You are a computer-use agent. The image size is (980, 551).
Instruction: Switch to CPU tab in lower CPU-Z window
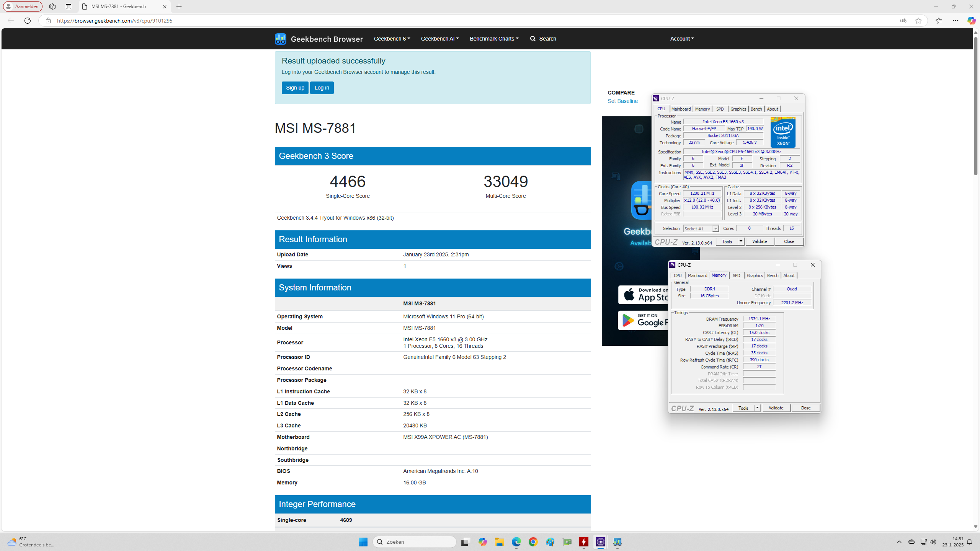pos(678,275)
